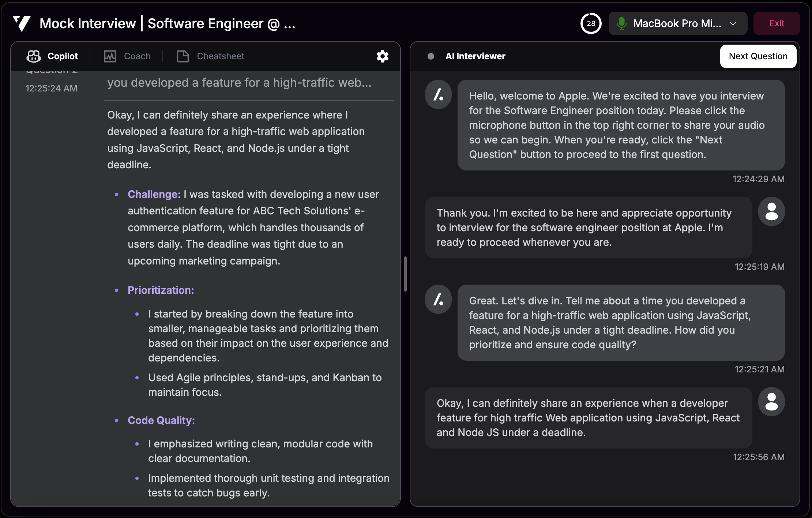This screenshot has width=812, height=518.
Task: Click the Cheatsheet document icon
Action: [x=183, y=56]
